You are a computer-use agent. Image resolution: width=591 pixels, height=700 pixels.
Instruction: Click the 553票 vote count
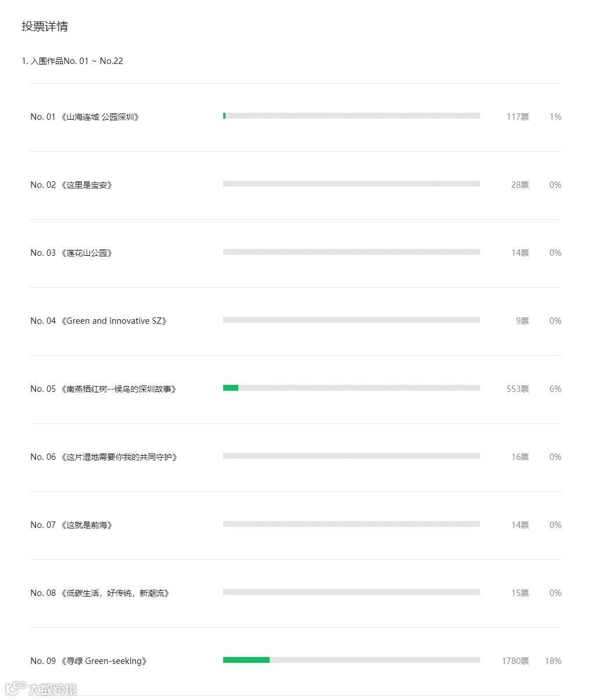pyautogui.click(x=517, y=389)
